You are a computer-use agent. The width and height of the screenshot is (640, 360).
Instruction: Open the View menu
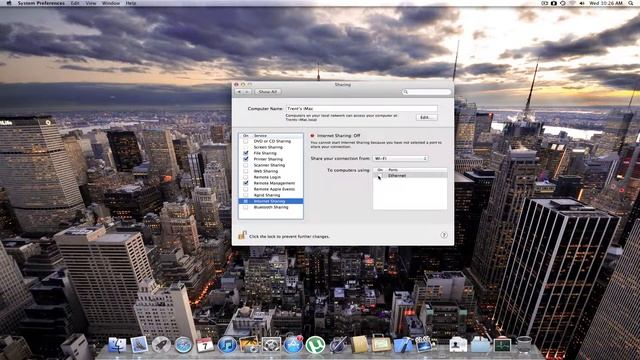(91, 3)
